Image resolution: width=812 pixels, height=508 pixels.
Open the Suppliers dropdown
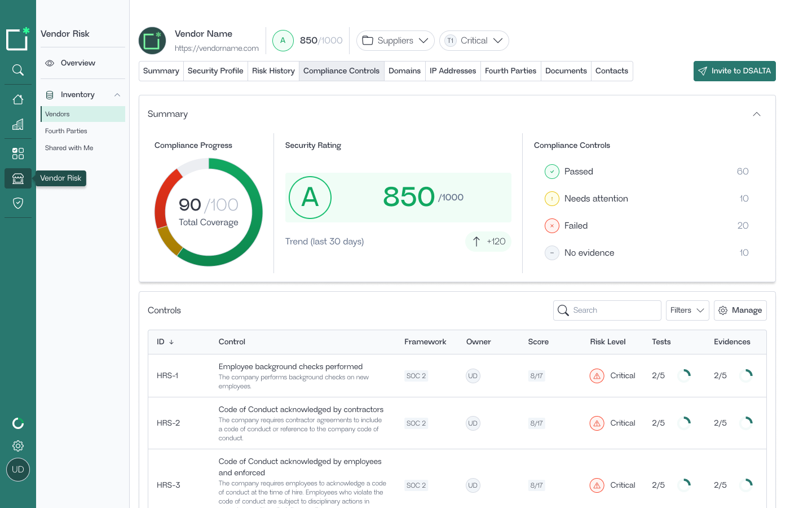395,41
